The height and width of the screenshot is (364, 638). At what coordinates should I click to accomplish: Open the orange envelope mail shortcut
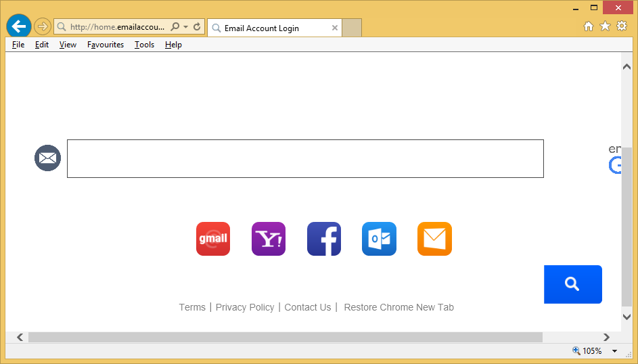[434, 239]
